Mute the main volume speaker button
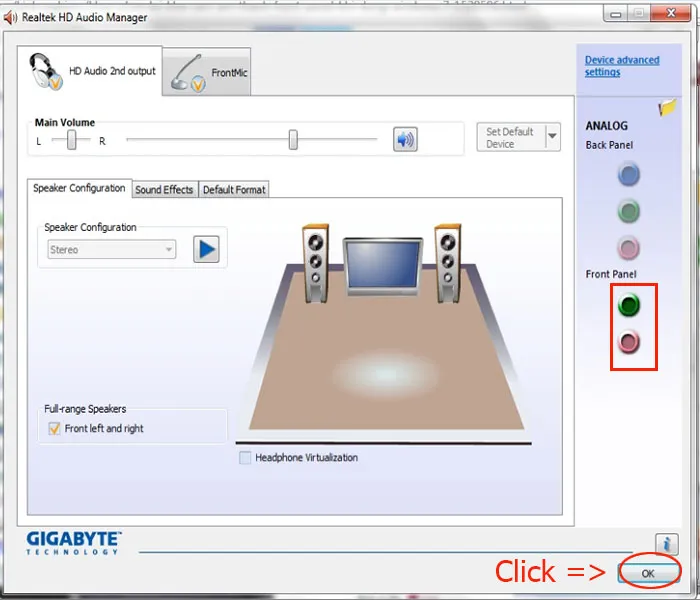700x600 pixels. (x=405, y=139)
